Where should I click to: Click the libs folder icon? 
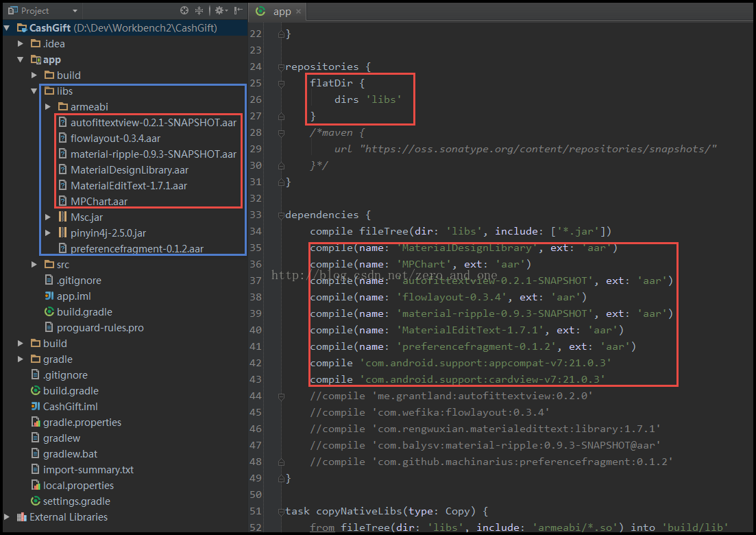pyautogui.click(x=49, y=91)
